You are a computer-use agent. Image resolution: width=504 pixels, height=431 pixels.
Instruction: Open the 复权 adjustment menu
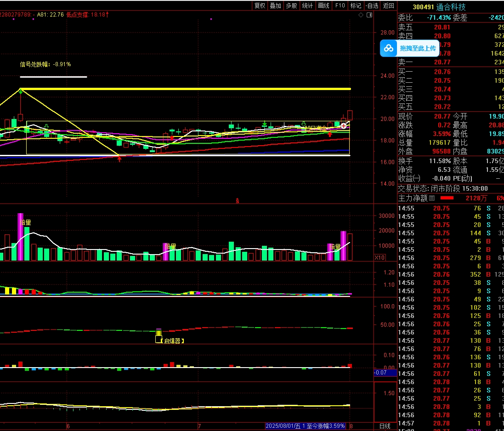tap(260, 6)
